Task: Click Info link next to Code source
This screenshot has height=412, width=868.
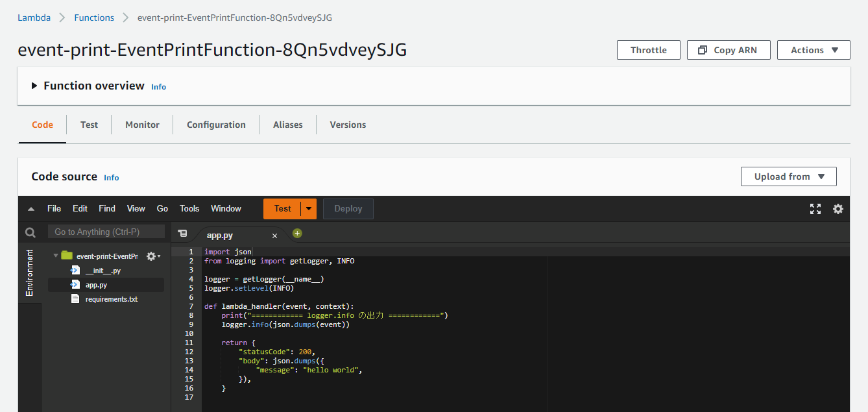Action: [112, 177]
